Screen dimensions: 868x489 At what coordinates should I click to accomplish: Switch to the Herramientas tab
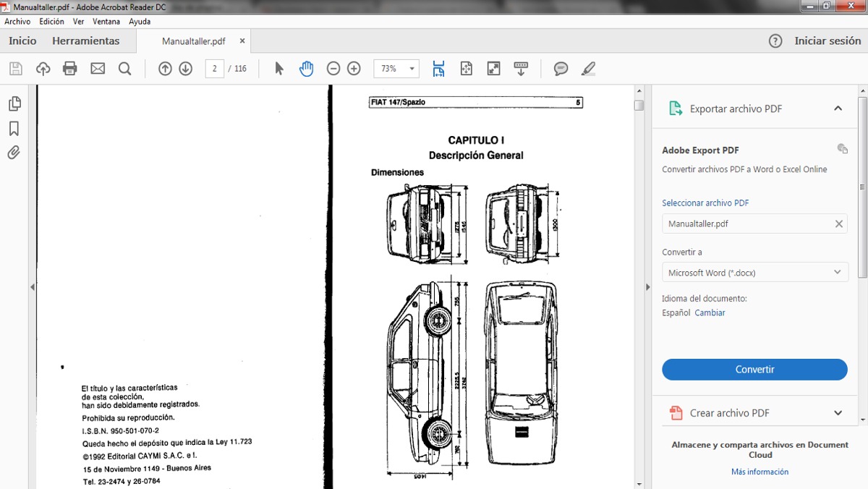click(x=85, y=41)
